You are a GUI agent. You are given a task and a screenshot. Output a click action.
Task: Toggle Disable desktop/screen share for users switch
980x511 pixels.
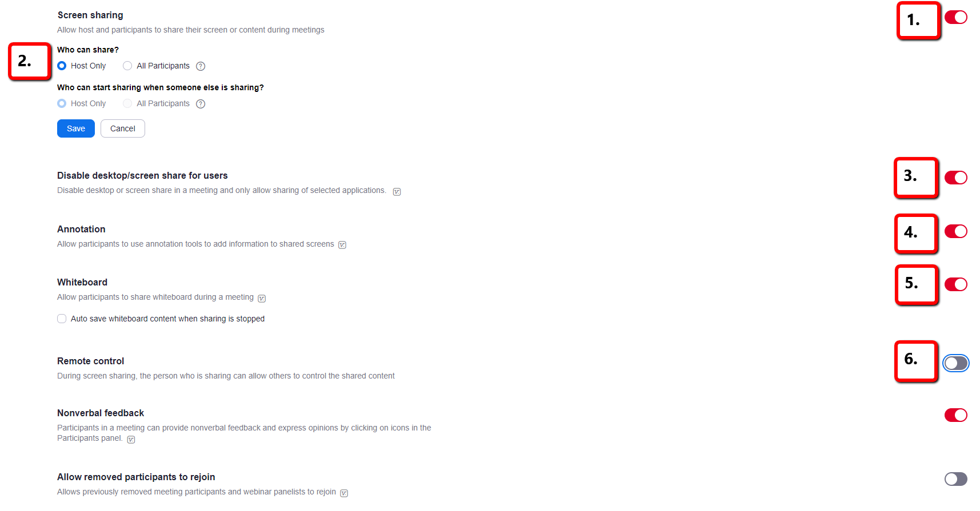tap(956, 178)
